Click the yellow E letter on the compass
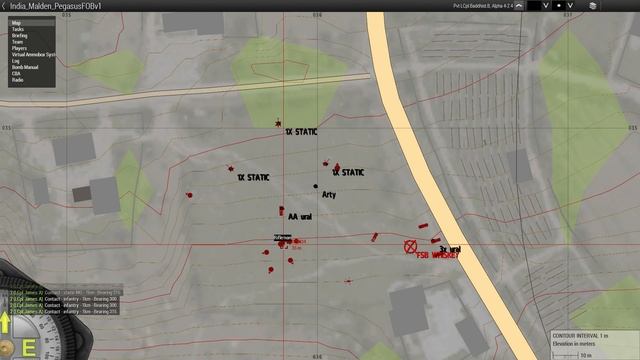The width and height of the screenshot is (640, 360). 29,348
